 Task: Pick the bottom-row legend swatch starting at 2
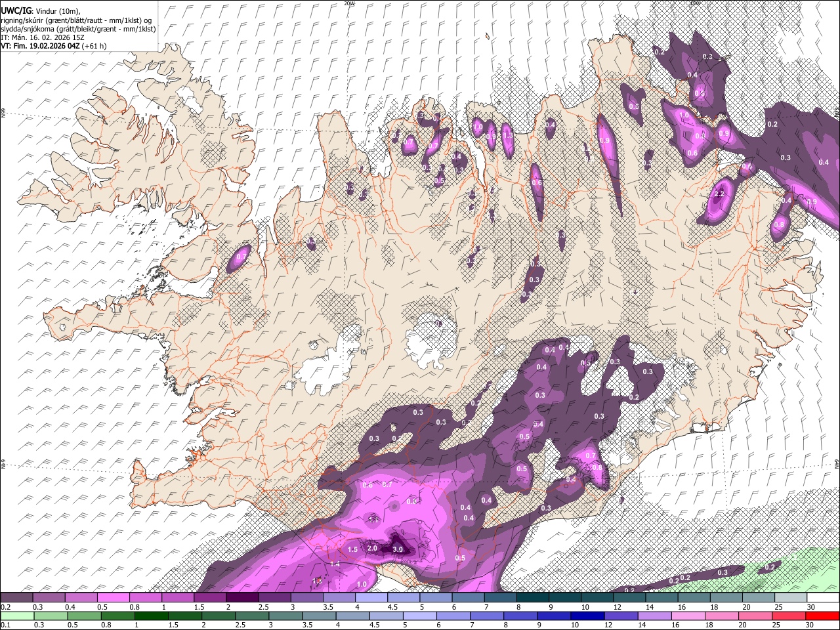click(x=219, y=616)
